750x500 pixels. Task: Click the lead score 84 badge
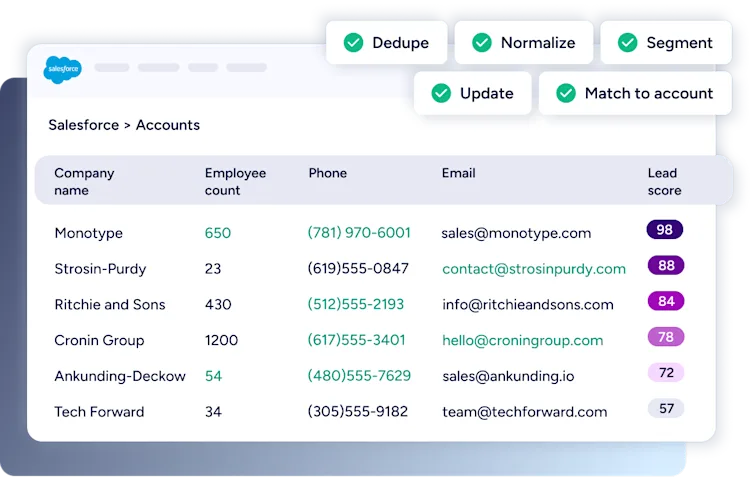pyautogui.click(x=666, y=301)
